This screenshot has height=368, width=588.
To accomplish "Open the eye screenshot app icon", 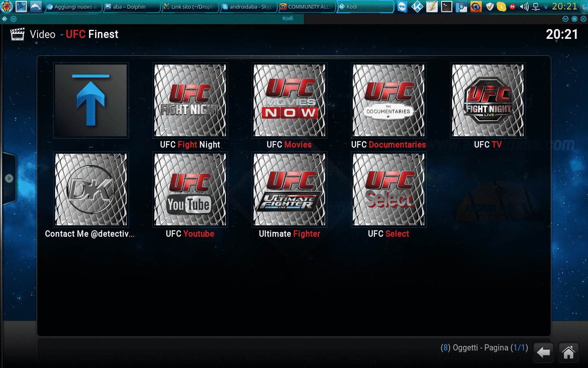I will pos(476,7).
